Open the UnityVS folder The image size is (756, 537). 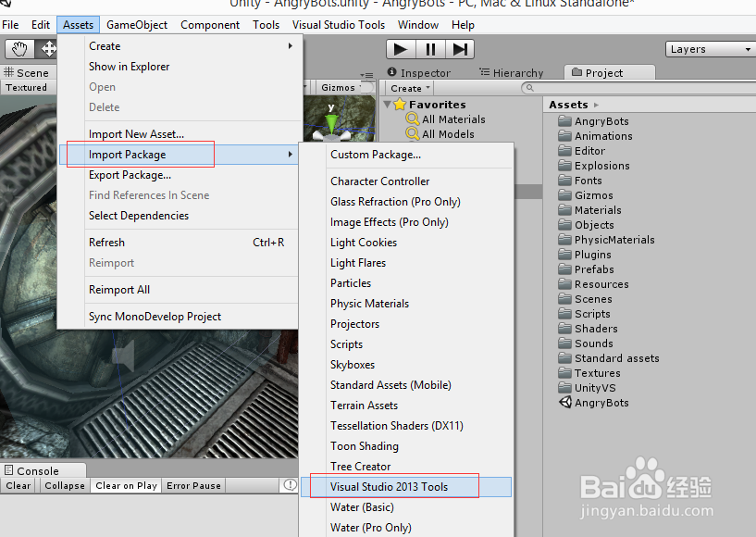[x=588, y=388]
